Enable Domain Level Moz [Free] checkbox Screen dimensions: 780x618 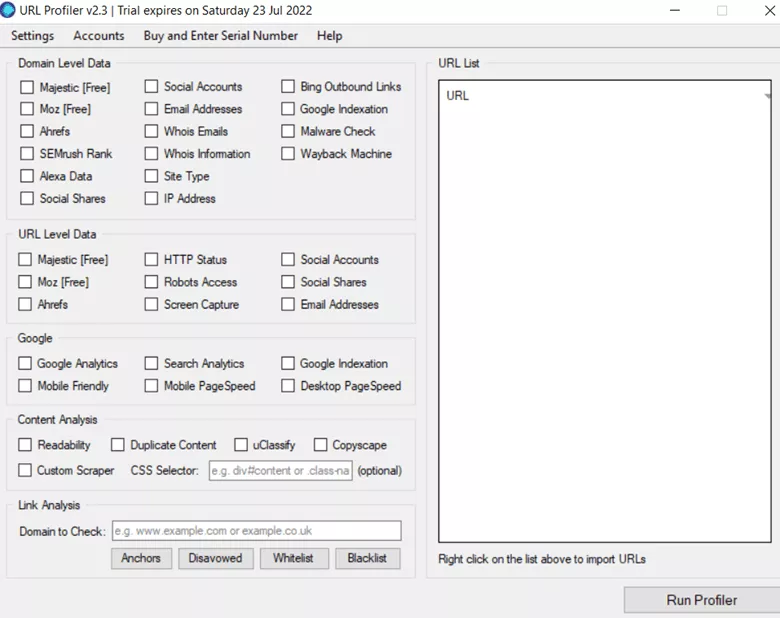(x=27, y=109)
